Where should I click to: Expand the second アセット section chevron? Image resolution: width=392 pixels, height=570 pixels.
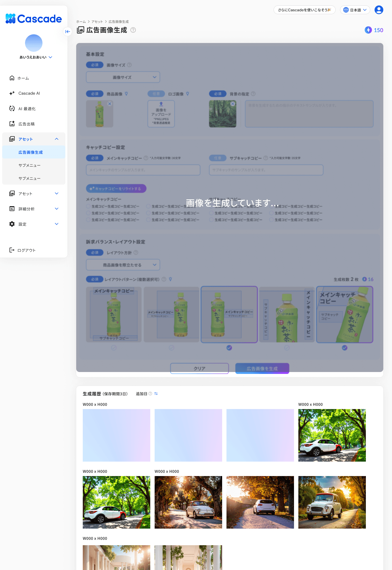coord(57,193)
